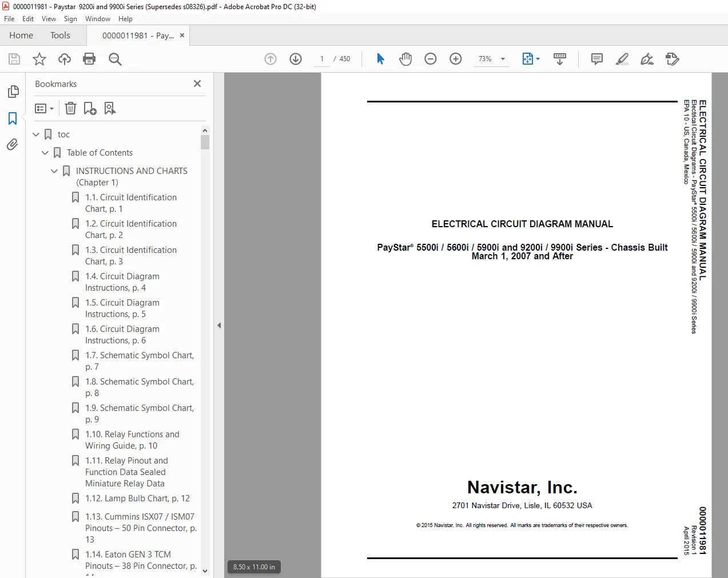The image size is (728, 578).
Task: Add a comment with sticky note tool
Action: (597, 59)
